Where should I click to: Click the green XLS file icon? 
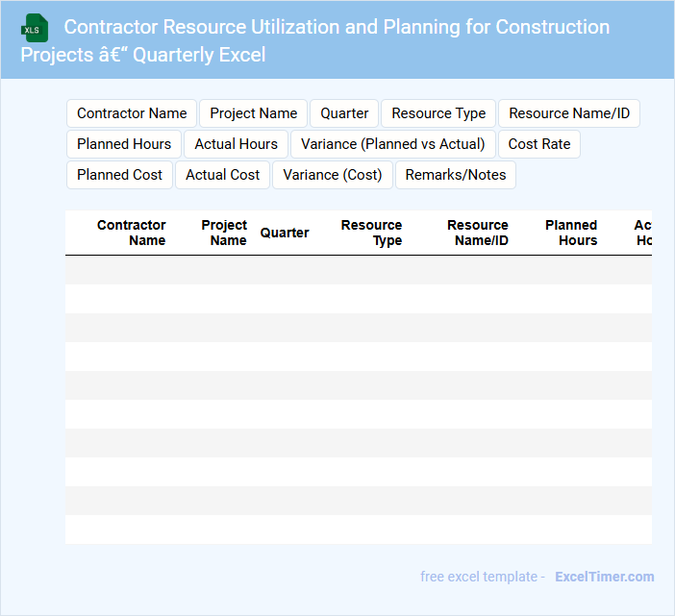pos(36,29)
